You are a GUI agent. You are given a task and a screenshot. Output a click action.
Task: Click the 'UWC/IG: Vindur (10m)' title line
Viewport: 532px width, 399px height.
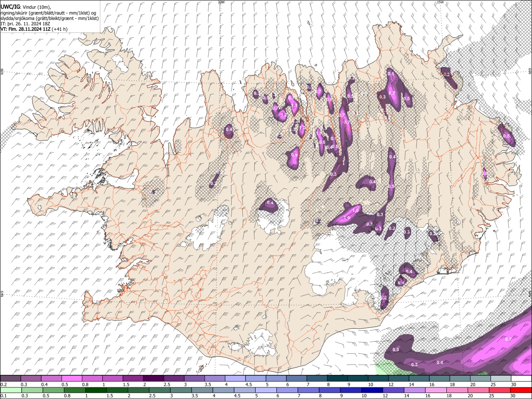(25, 7)
